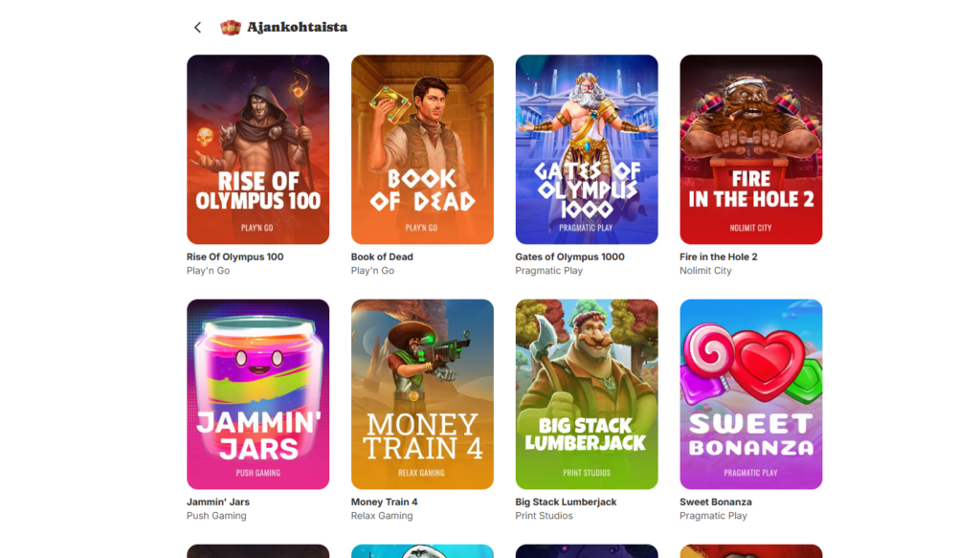Select the Gates of Olympus 1000 cover
The image size is (980, 558).
(587, 149)
